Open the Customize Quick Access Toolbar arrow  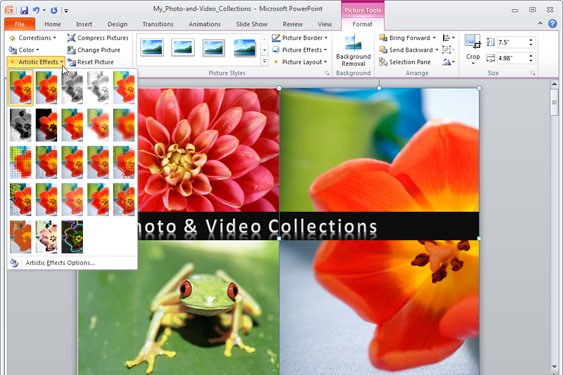[x=66, y=11]
